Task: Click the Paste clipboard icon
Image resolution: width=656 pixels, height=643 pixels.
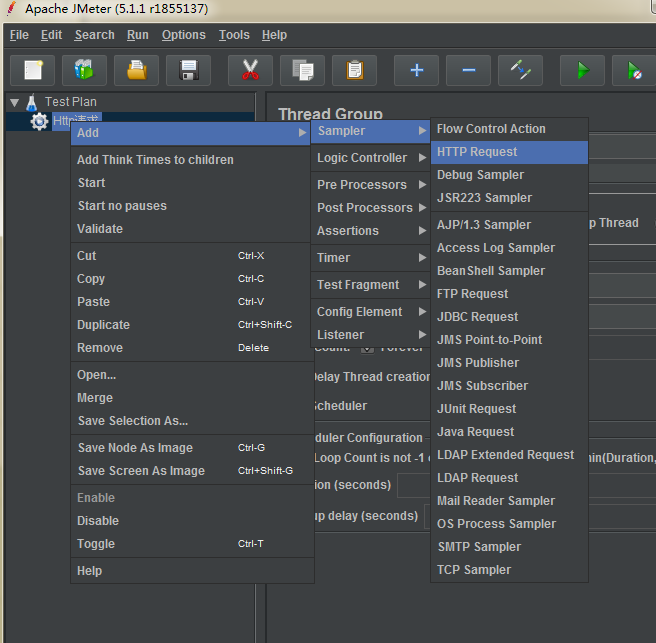Action: click(x=354, y=70)
